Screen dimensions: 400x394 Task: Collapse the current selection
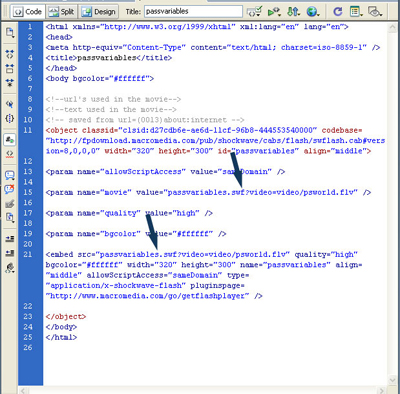[10, 69]
